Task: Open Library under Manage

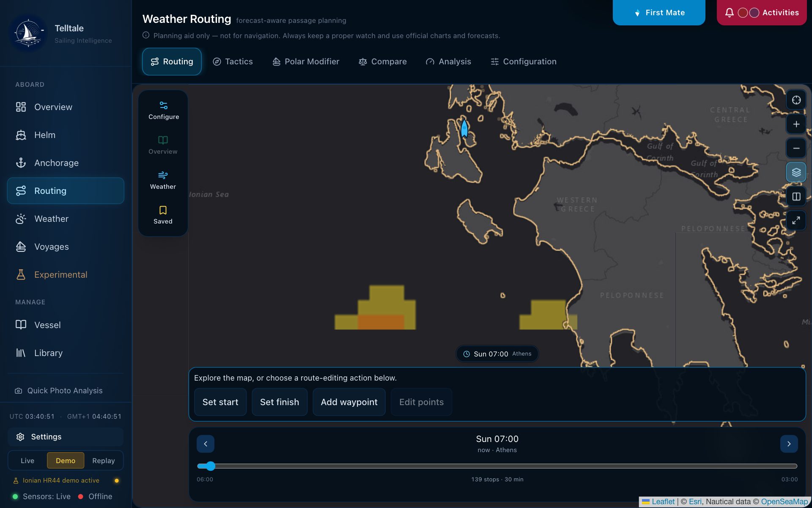Action: (66, 353)
